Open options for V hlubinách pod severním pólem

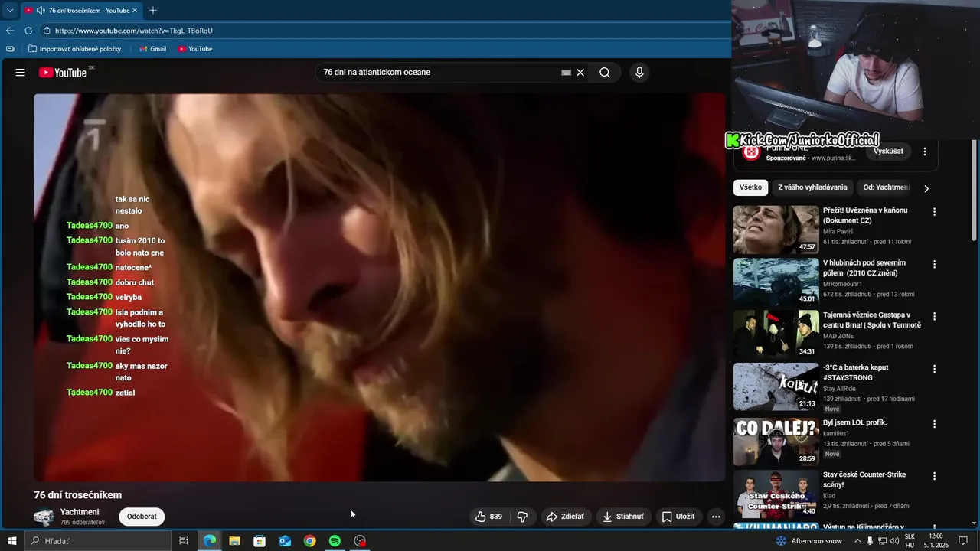point(934,264)
